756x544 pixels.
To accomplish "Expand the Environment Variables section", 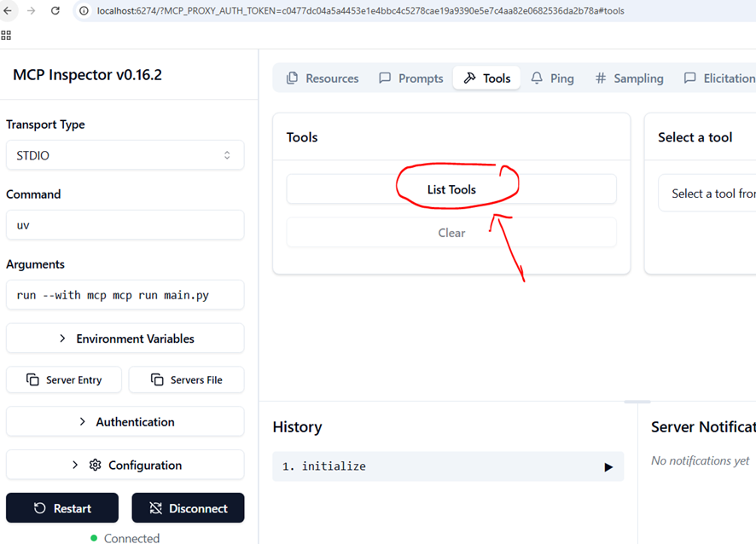I will pyautogui.click(x=125, y=339).
